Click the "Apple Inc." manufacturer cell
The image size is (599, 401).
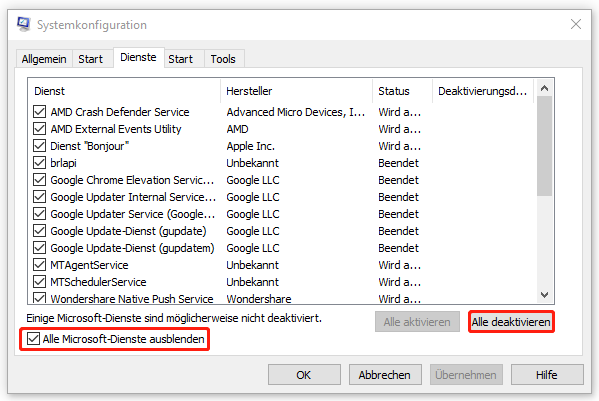pos(251,146)
